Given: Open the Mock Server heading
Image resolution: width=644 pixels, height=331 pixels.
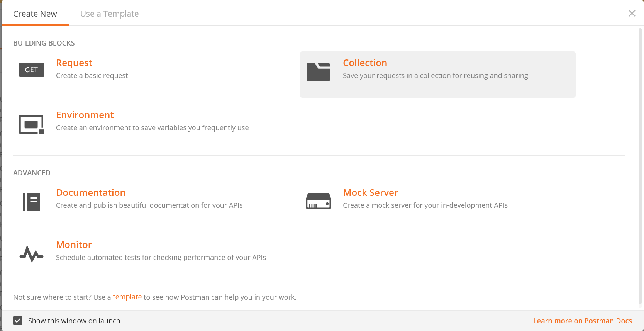Looking at the screenshot, I should point(370,192).
